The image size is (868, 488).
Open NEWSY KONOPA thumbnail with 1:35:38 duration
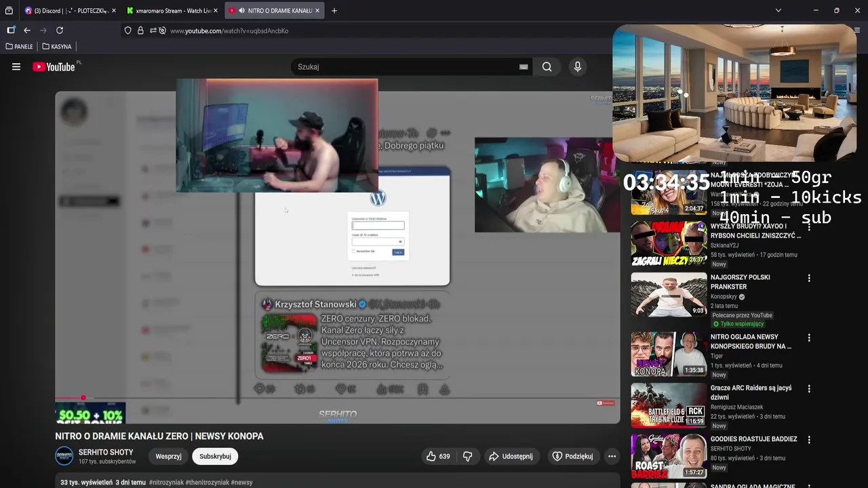(x=669, y=354)
